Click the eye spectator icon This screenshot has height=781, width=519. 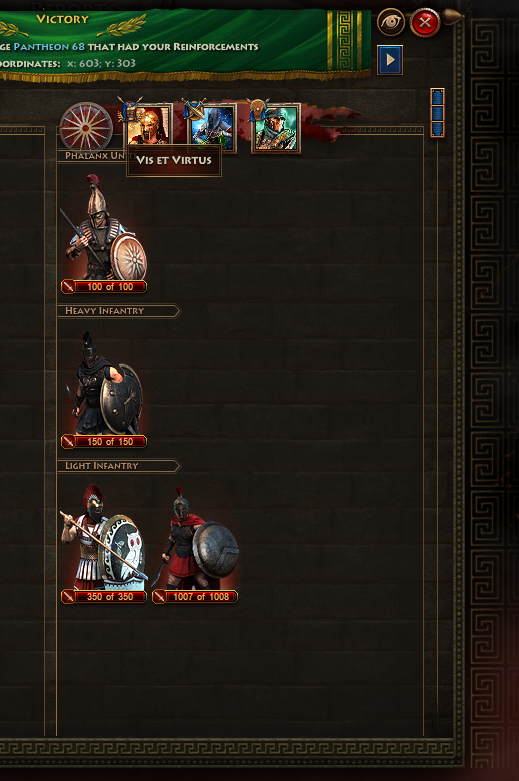click(x=390, y=22)
